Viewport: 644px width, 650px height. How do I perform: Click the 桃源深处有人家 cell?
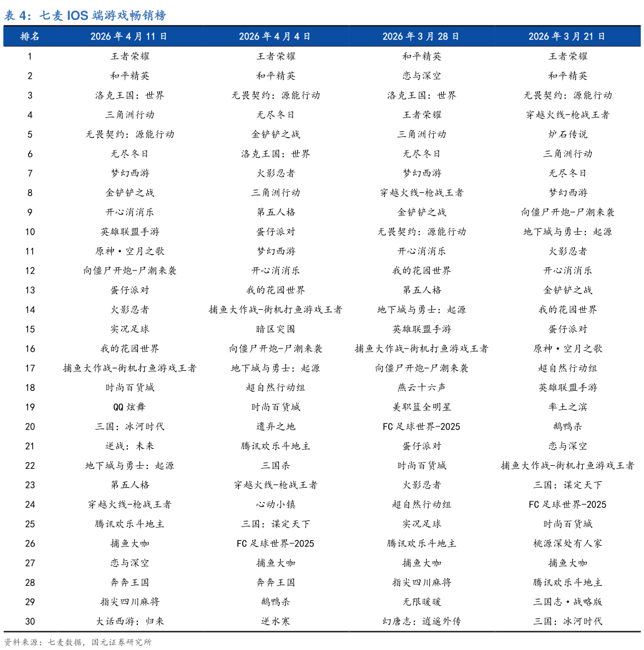[567, 543]
